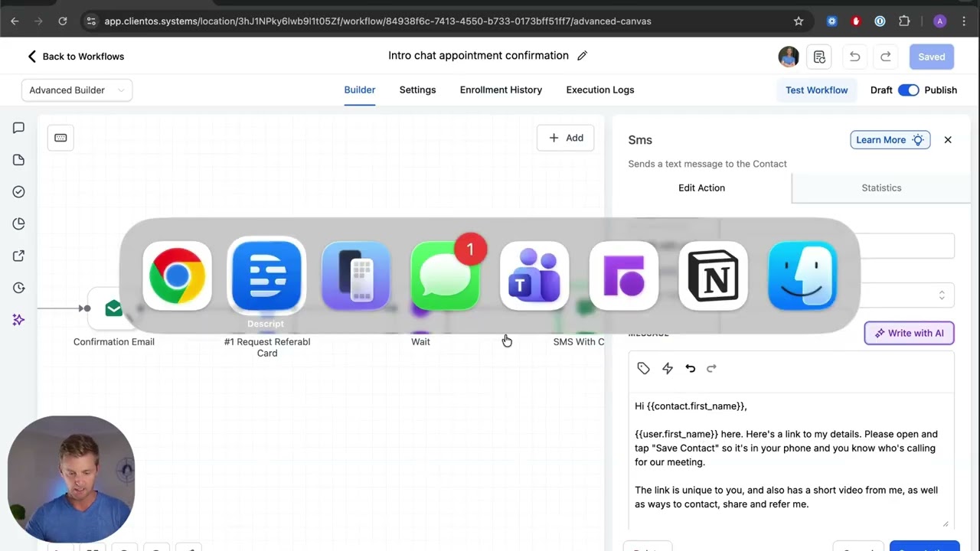
Task: Close the Sms side panel
Action: [948, 140]
